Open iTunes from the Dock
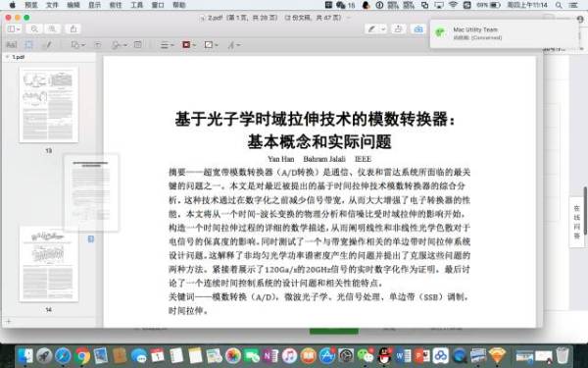Image resolution: width=588 pixels, height=368 pixels. (289, 355)
